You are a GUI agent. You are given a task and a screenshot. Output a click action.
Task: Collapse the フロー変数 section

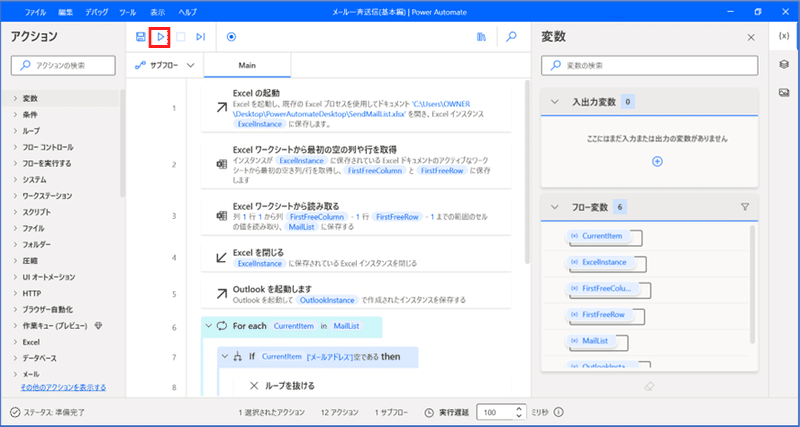coord(555,207)
